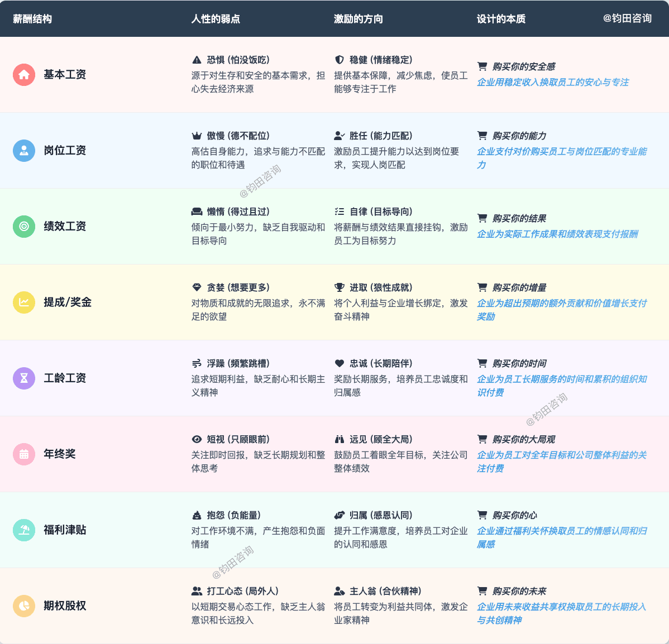Image resolution: width=669 pixels, height=644 pixels.
Task: Click the blue person icon for 岗位工资
Action: (24, 151)
